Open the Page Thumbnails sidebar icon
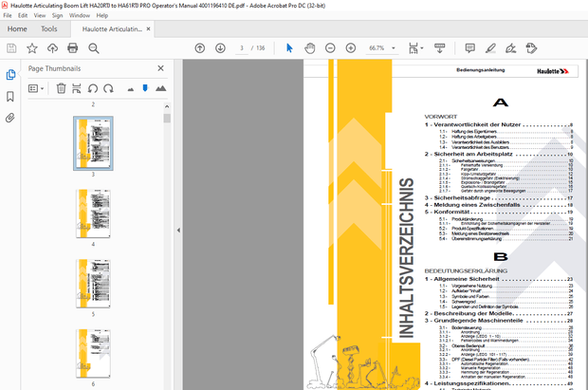This screenshot has height=390, width=588. 10,74
